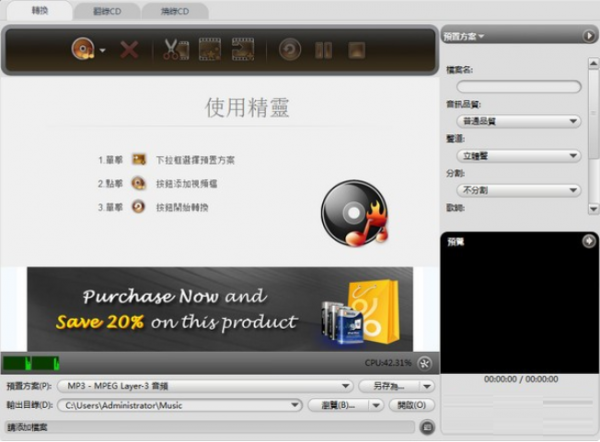This screenshot has width=600, height=442.
Task: Click the expand icon in preview panel
Action: 589,241
